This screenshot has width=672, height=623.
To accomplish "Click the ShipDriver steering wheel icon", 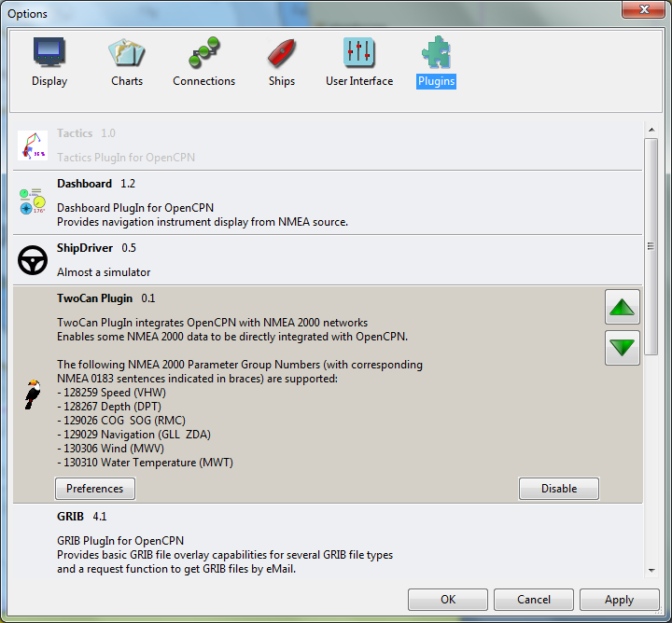I will click(33, 260).
